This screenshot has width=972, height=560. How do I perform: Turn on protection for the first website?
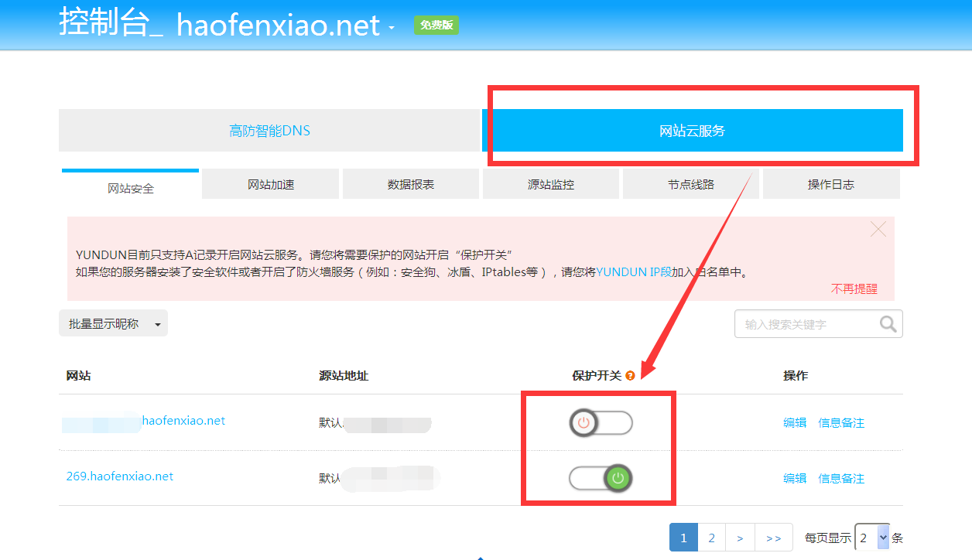click(x=601, y=423)
